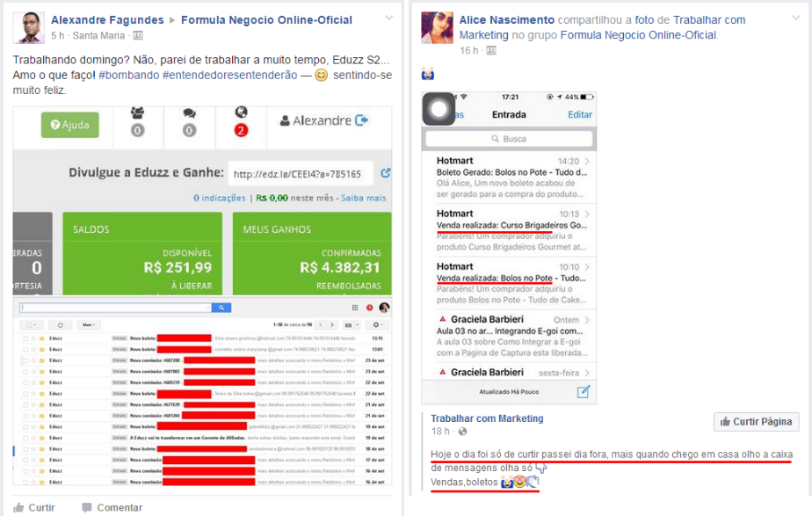Tick the checkbox on the 18 de set email

25,448
